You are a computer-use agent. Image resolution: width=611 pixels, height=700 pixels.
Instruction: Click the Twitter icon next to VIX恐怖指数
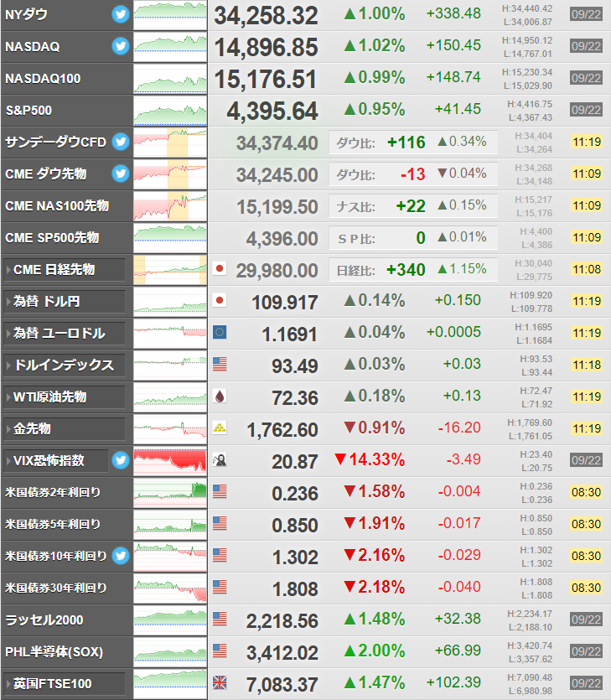[121, 460]
